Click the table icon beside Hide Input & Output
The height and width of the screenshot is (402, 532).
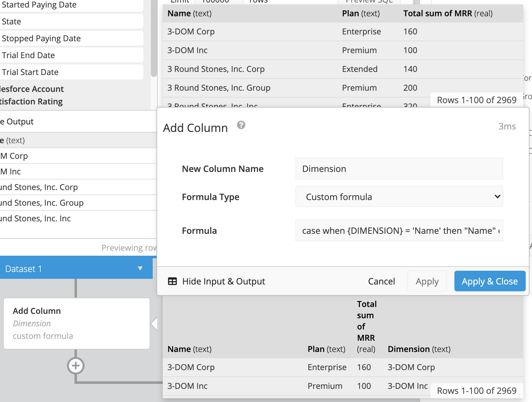pyautogui.click(x=172, y=281)
